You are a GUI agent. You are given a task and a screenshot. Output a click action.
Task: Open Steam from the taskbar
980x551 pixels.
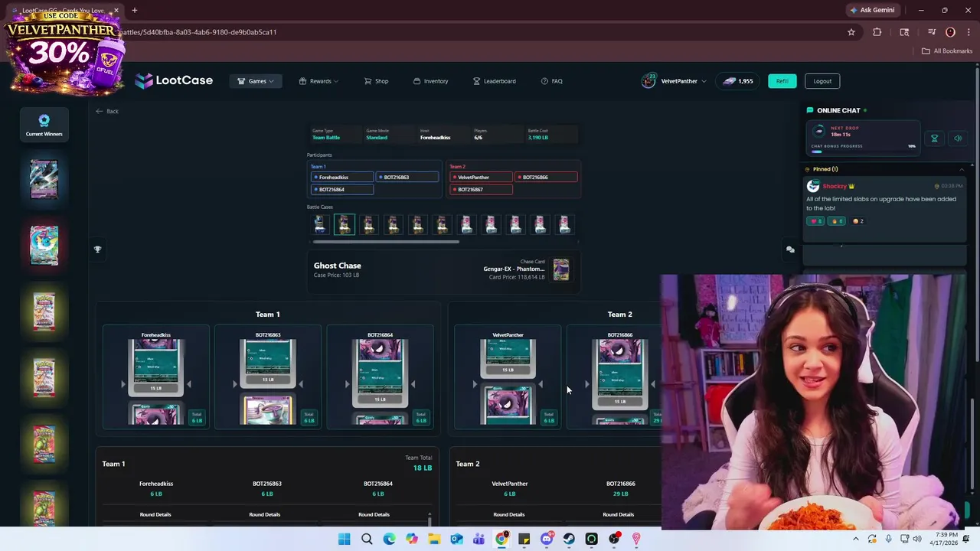tap(569, 540)
